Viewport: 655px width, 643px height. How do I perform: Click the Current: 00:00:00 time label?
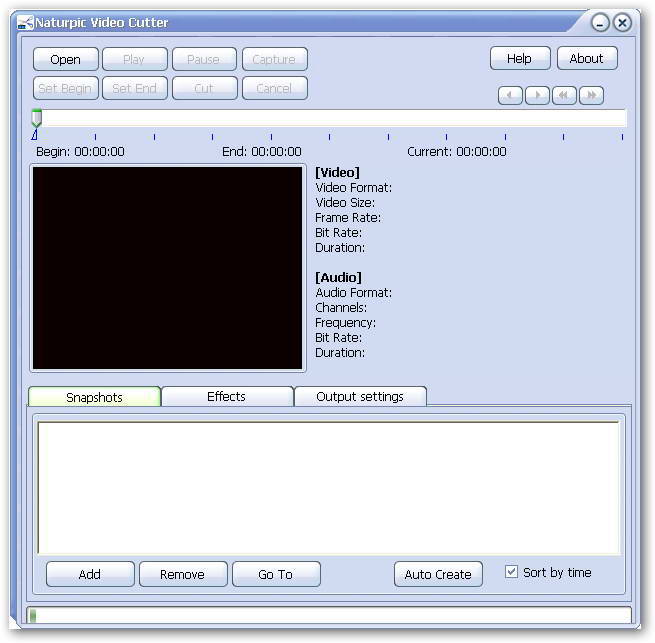pyautogui.click(x=457, y=151)
